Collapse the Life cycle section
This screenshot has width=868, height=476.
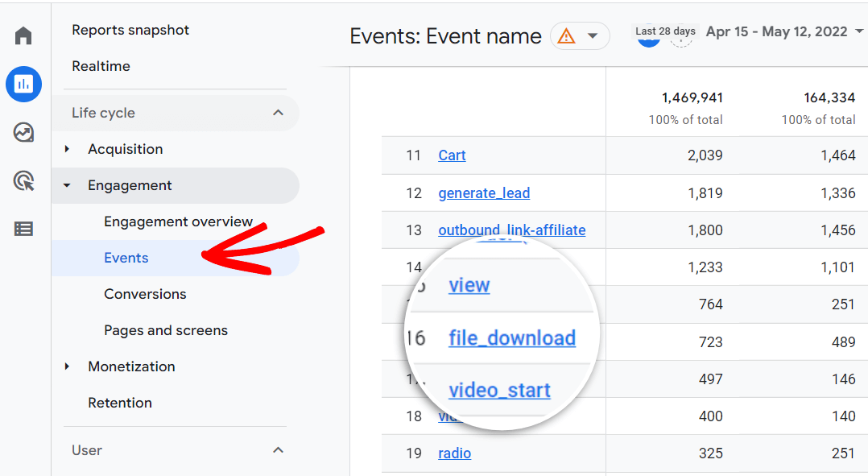coord(279,113)
